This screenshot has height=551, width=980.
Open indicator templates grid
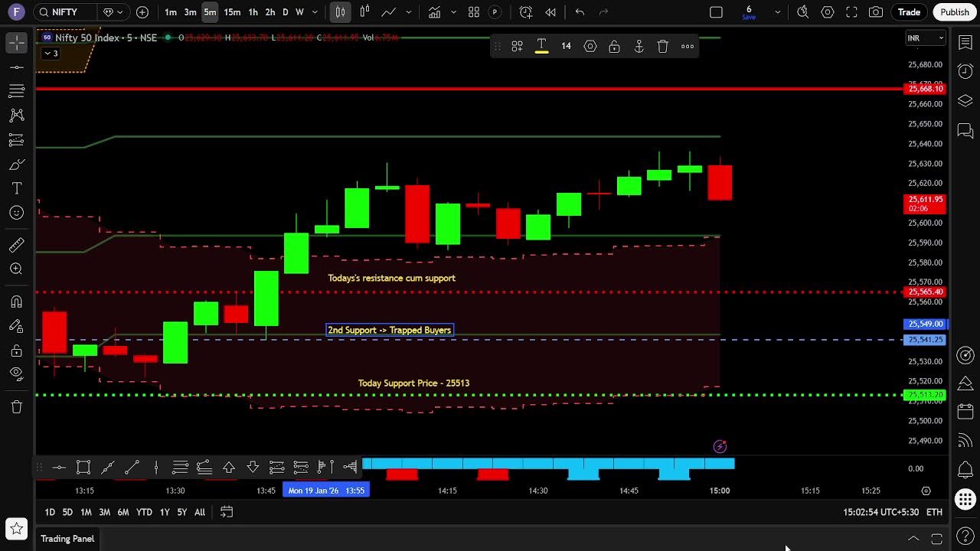(474, 12)
